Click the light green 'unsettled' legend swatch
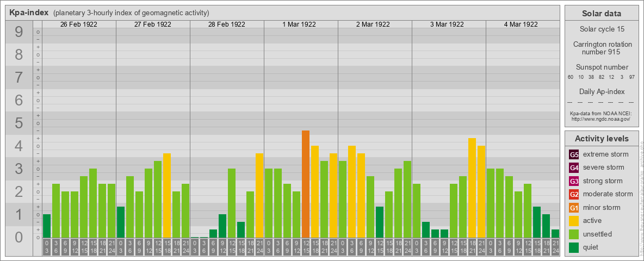Image resolution: width=644 pixels, height=261 pixels. [x=574, y=234]
